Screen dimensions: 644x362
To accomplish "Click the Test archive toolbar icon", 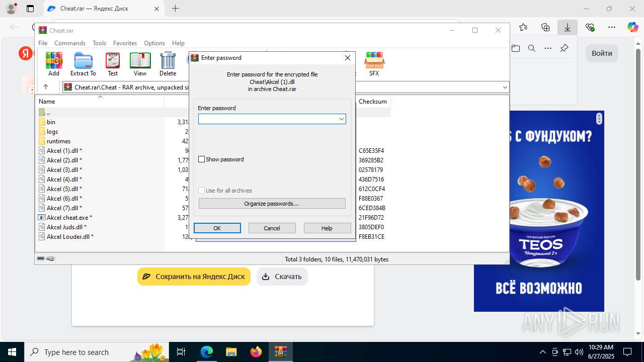I will [x=113, y=64].
